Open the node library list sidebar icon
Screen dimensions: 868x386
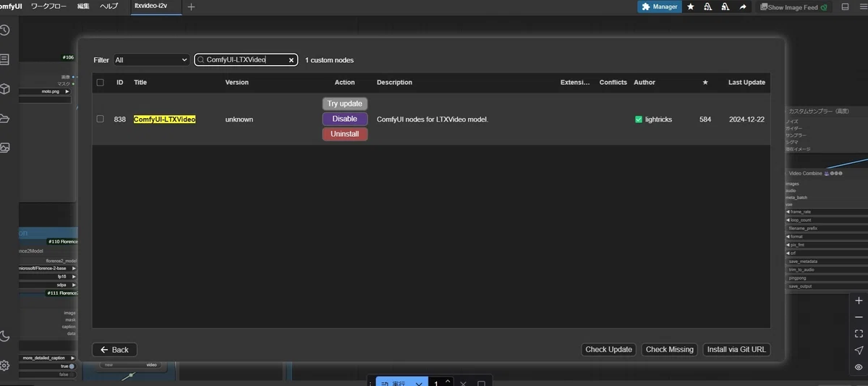click(x=5, y=59)
